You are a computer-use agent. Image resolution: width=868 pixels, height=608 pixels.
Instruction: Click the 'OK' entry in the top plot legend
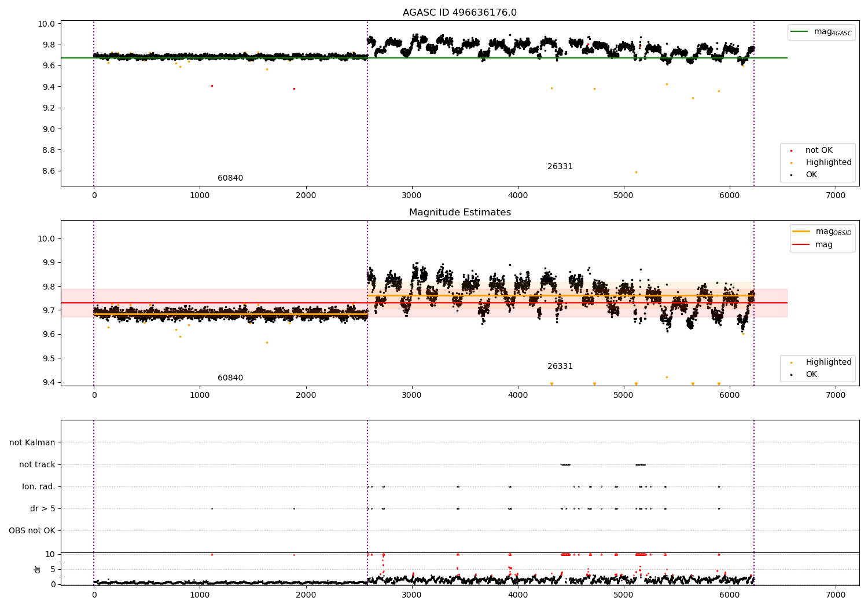point(811,175)
